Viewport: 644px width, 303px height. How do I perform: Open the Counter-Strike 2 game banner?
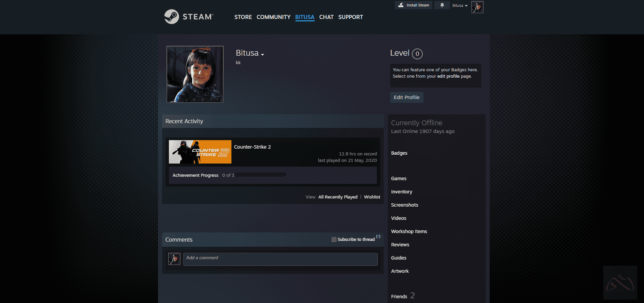tap(200, 152)
